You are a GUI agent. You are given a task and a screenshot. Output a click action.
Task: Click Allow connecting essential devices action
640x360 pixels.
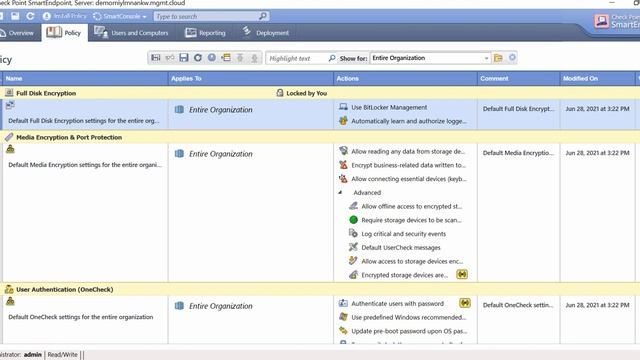pos(409,179)
